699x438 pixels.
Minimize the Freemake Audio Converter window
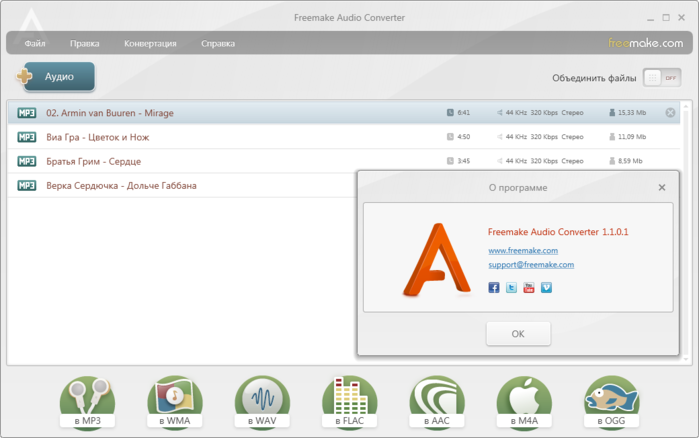point(650,18)
